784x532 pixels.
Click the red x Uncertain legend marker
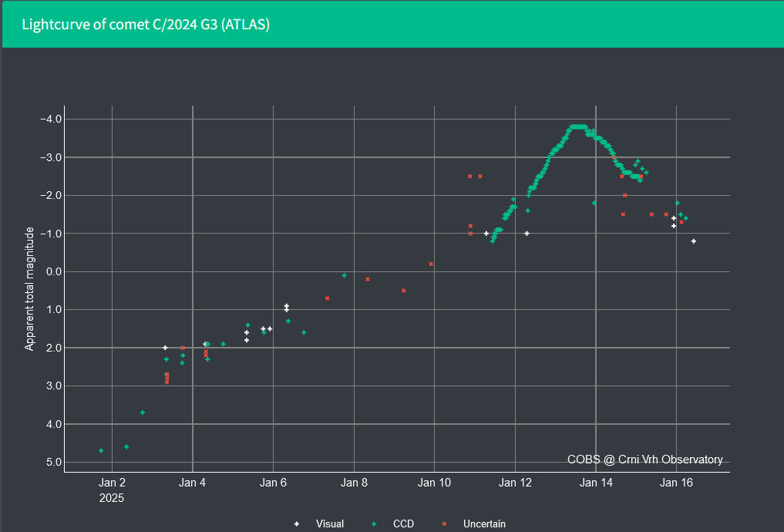445,524
